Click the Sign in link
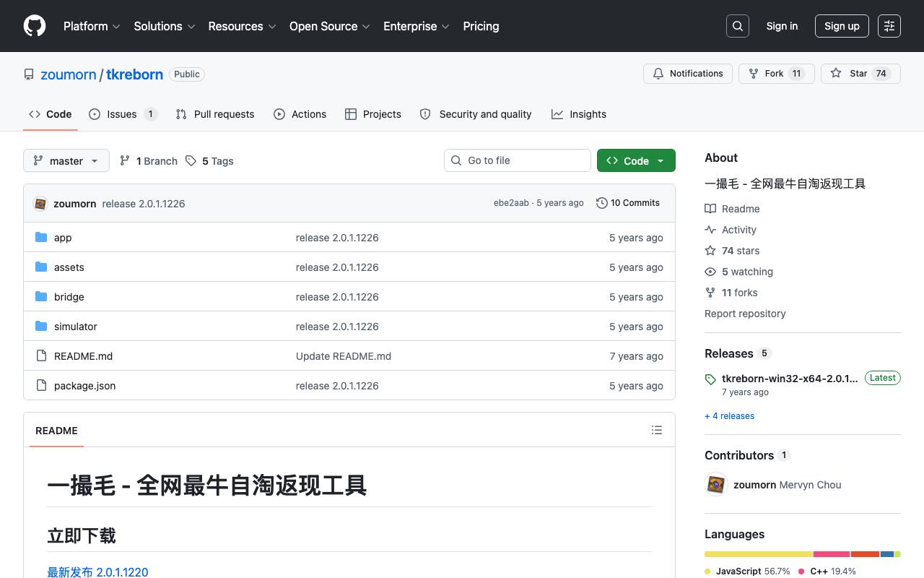This screenshot has width=924, height=578. tap(782, 26)
